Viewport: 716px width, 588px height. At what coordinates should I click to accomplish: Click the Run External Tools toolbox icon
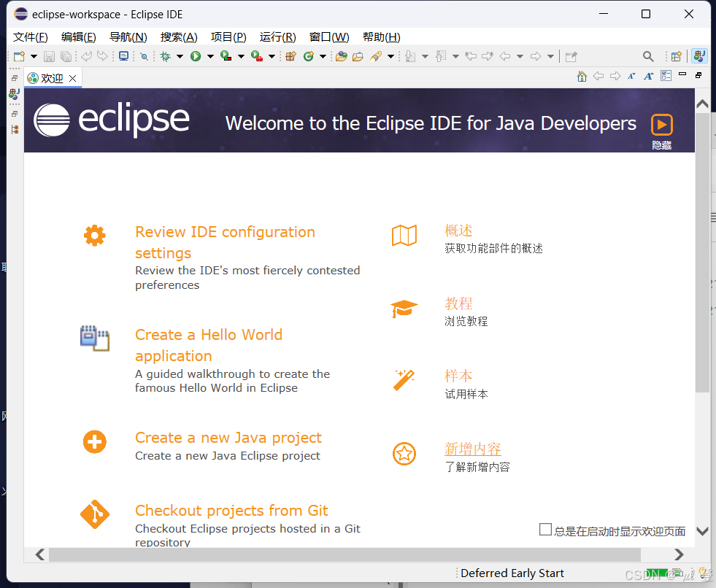pyautogui.click(x=257, y=56)
